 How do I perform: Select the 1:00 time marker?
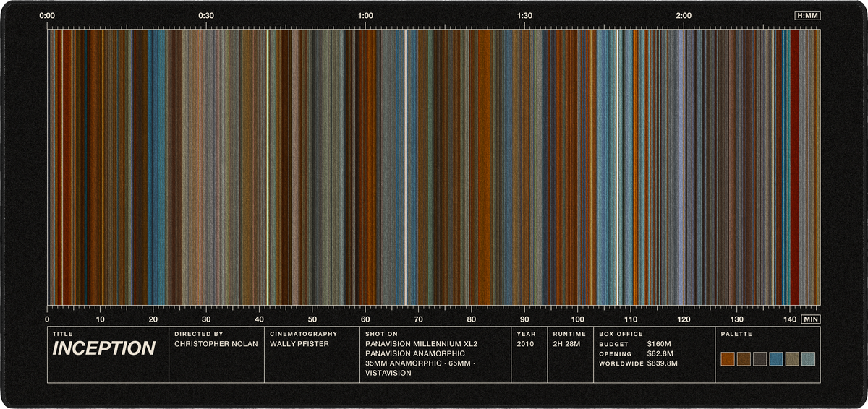365,15
